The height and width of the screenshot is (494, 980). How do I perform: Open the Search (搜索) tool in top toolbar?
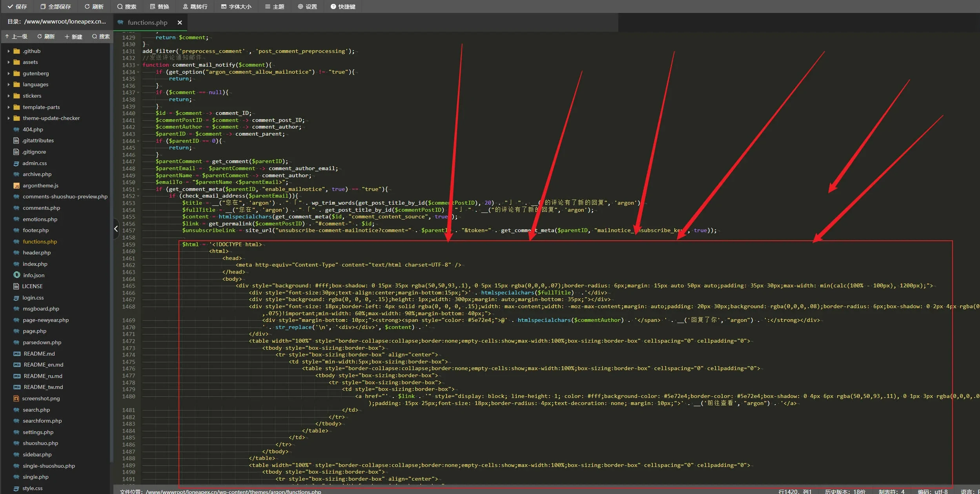(x=126, y=6)
